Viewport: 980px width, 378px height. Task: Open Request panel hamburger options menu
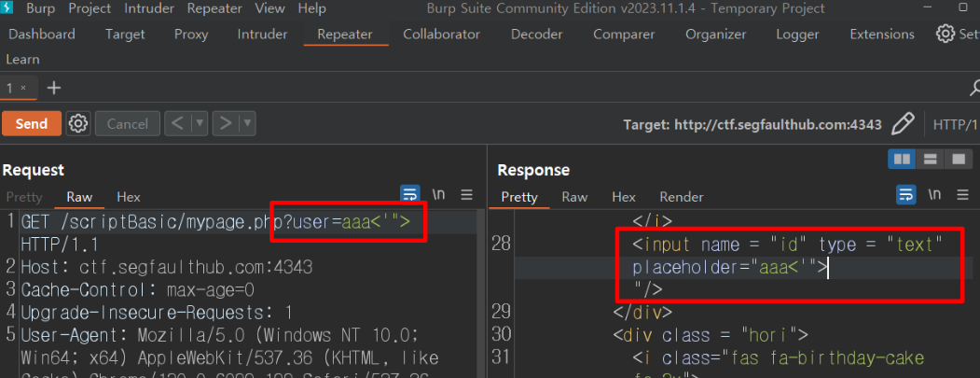pos(467,195)
